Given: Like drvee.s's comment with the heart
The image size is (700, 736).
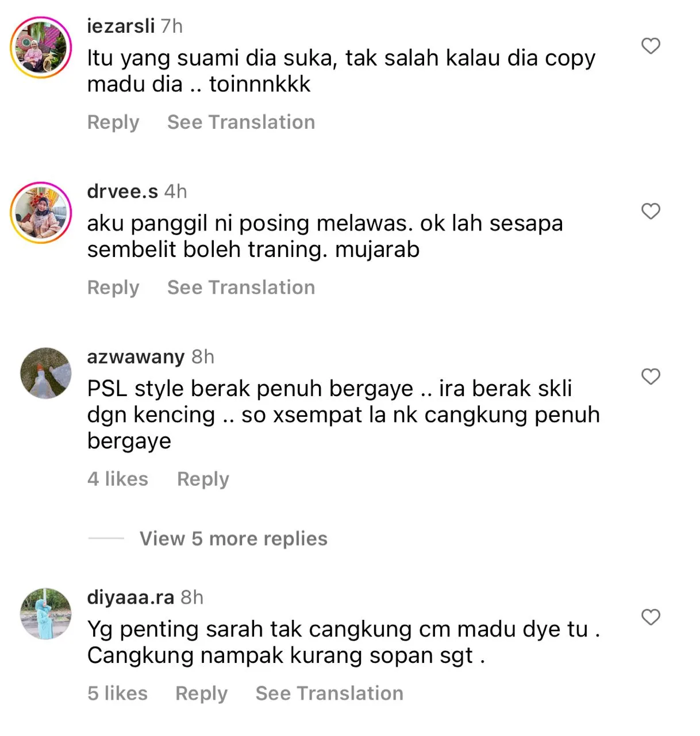Looking at the screenshot, I should (x=651, y=211).
